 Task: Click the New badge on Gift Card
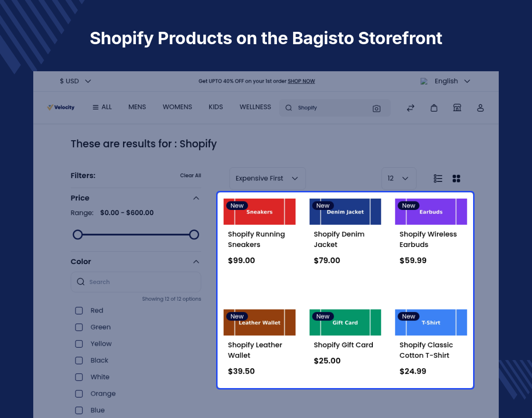coord(323,316)
